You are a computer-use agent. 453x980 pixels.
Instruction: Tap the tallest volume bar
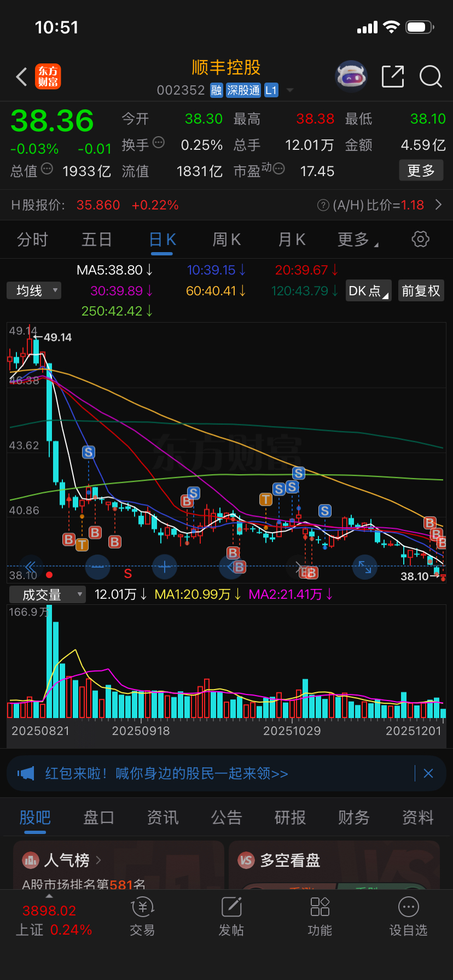point(50,662)
